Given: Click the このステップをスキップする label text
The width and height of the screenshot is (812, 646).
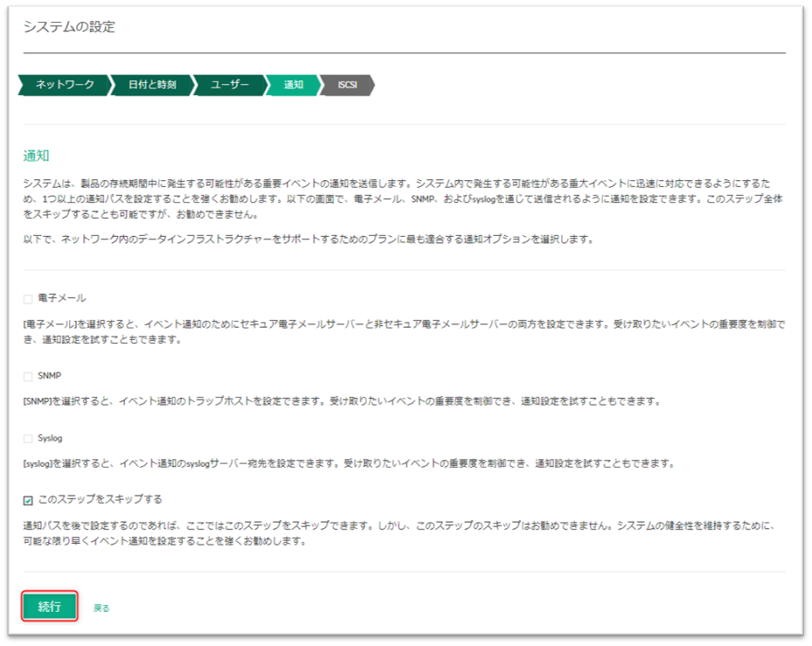Looking at the screenshot, I should coord(101,499).
